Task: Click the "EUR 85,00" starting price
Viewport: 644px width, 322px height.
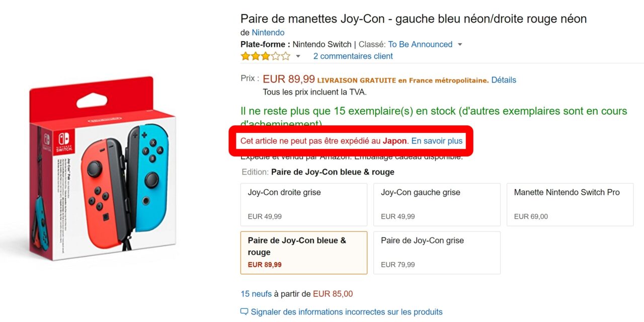Action: (x=333, y=294)
